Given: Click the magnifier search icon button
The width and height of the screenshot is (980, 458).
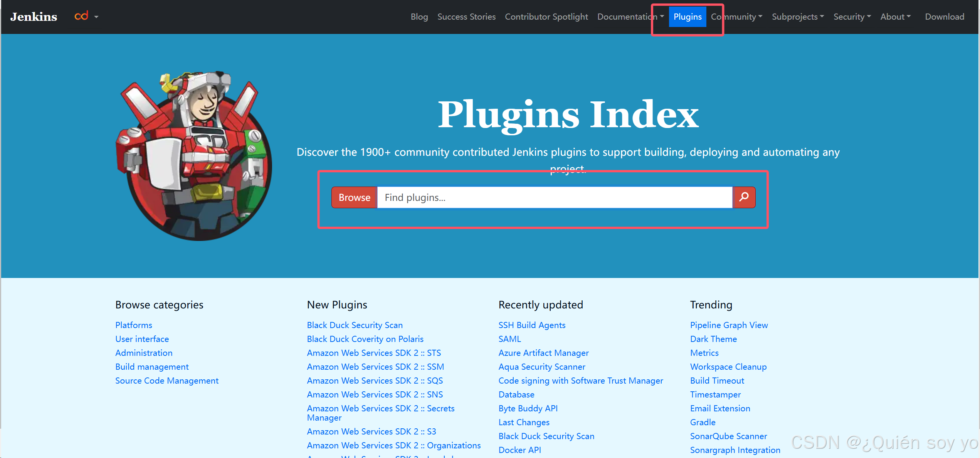Looking at the screenshot, I should [x=744, y=197].
